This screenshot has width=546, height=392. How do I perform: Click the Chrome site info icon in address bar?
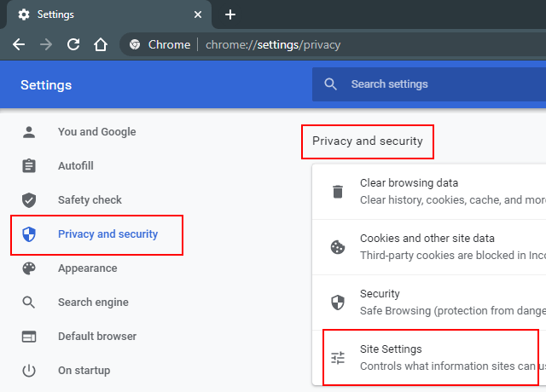(135, 44)
